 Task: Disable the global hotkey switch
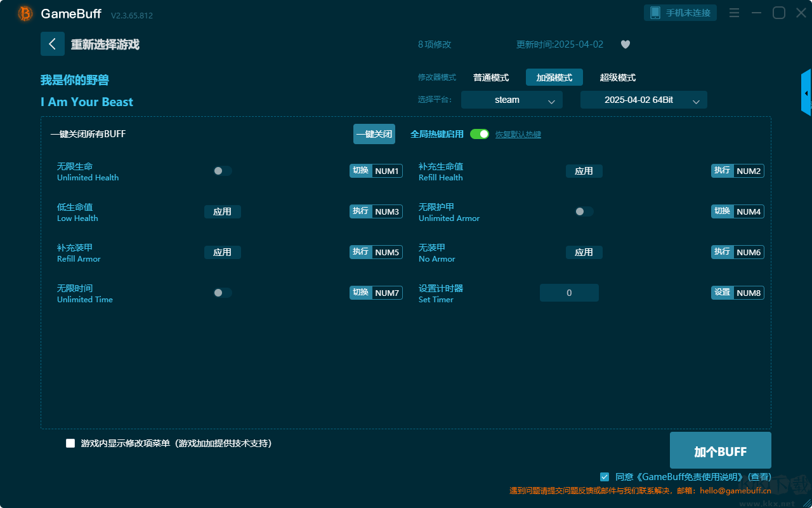[480, 134]
